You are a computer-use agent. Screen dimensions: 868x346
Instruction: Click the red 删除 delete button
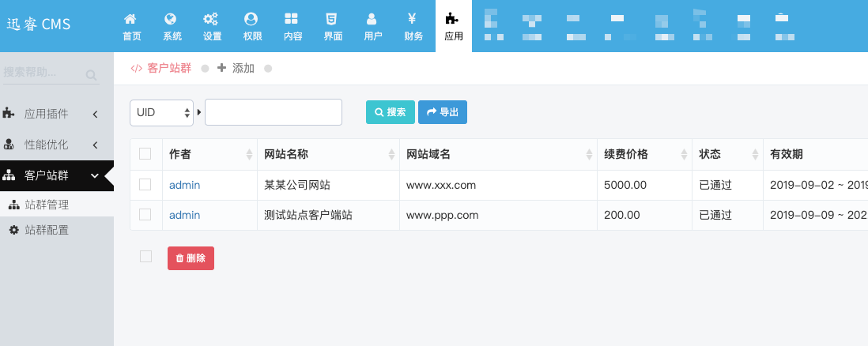(191, 258)
